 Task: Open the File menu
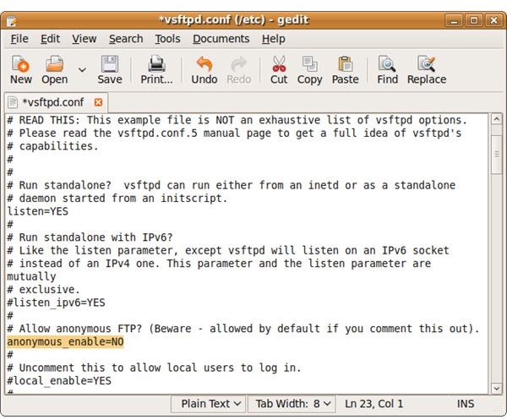pos(19,39)
